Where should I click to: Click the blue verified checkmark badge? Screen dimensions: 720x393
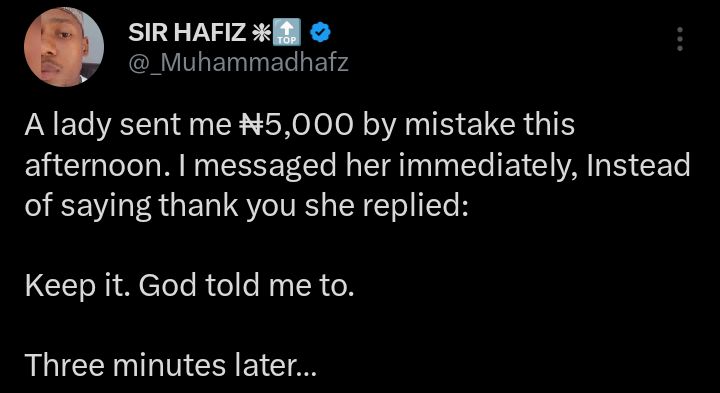point(320,33)
